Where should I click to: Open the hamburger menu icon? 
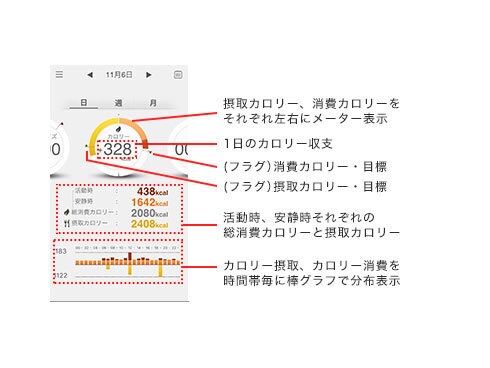59,74
